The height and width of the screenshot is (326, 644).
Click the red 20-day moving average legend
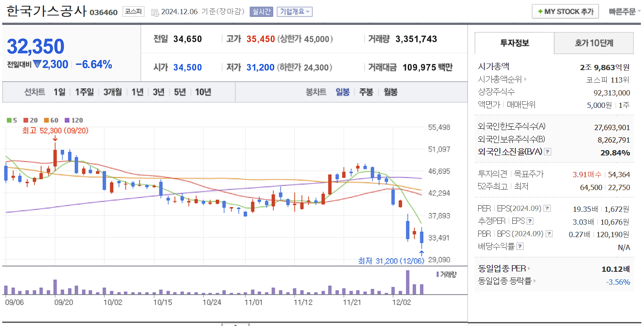point(30,120)
